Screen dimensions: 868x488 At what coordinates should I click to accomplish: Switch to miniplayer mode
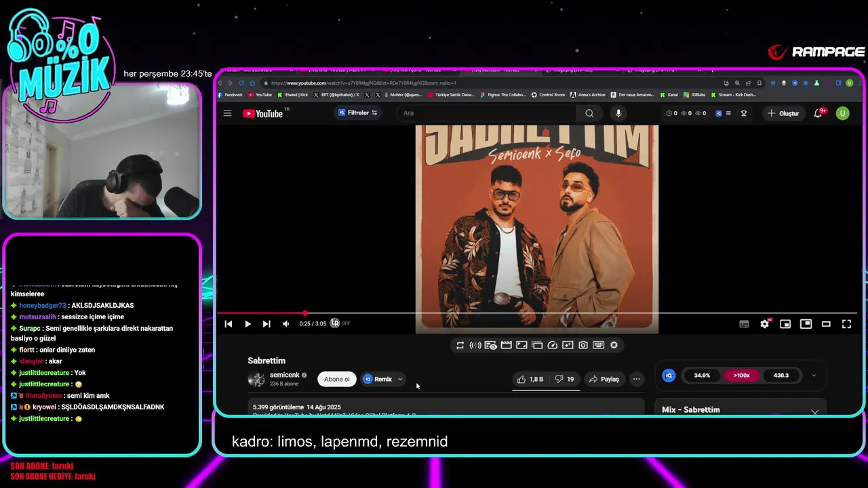(785, 324)
